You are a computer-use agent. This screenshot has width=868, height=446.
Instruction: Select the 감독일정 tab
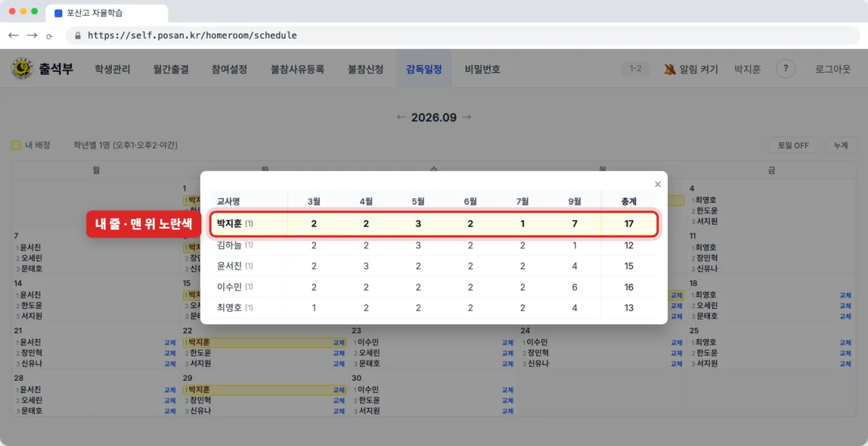tap(424, 69)
